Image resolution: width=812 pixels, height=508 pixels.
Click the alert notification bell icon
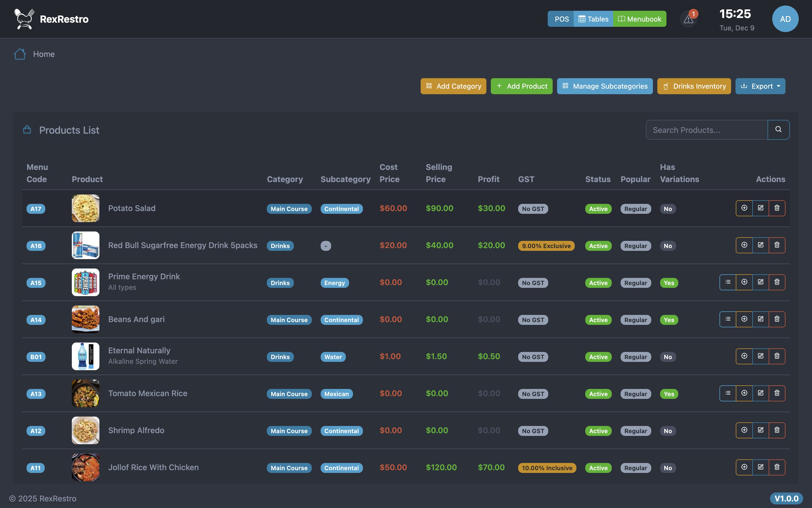click(689, 19)
